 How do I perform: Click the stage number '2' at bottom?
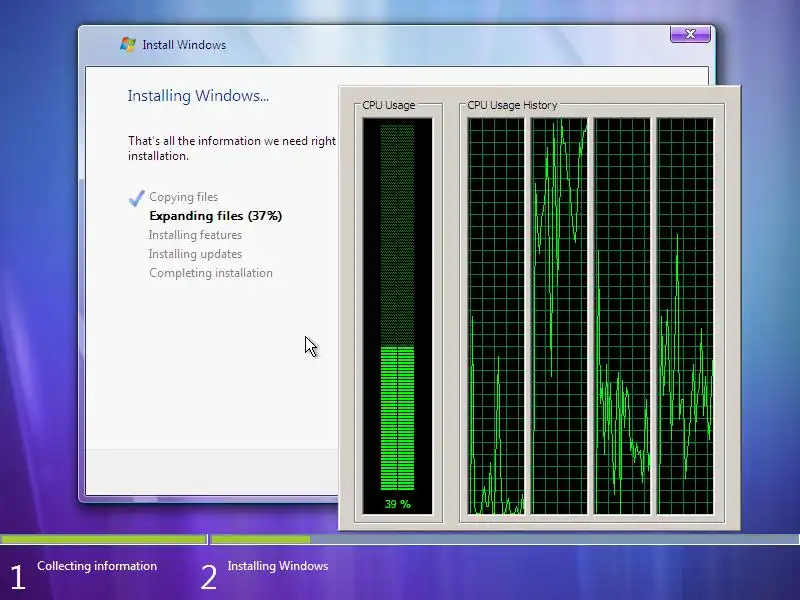coord(209,578)
